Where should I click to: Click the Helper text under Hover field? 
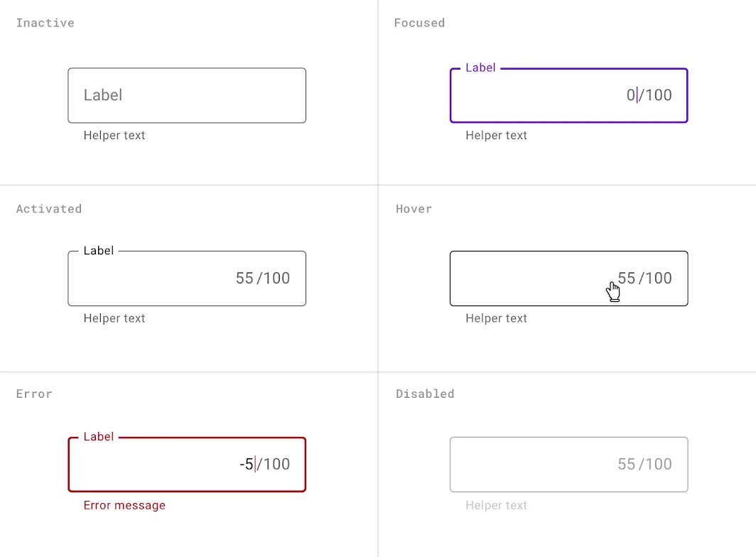coord(497,319)
